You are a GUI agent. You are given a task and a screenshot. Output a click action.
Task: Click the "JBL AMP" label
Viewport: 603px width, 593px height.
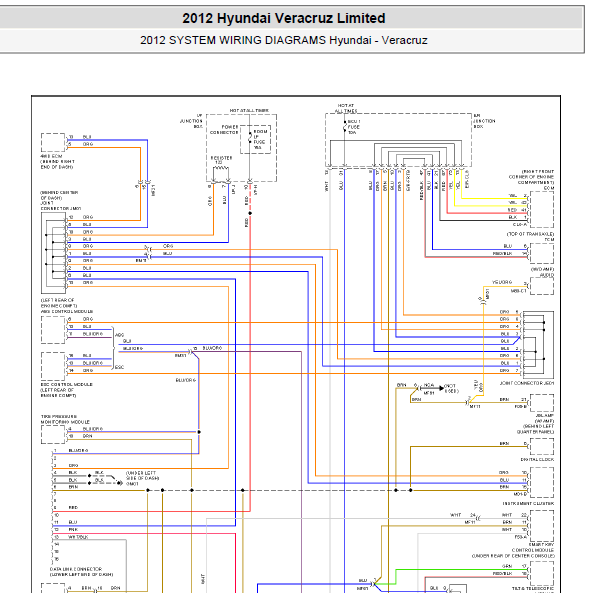(545, 416)
